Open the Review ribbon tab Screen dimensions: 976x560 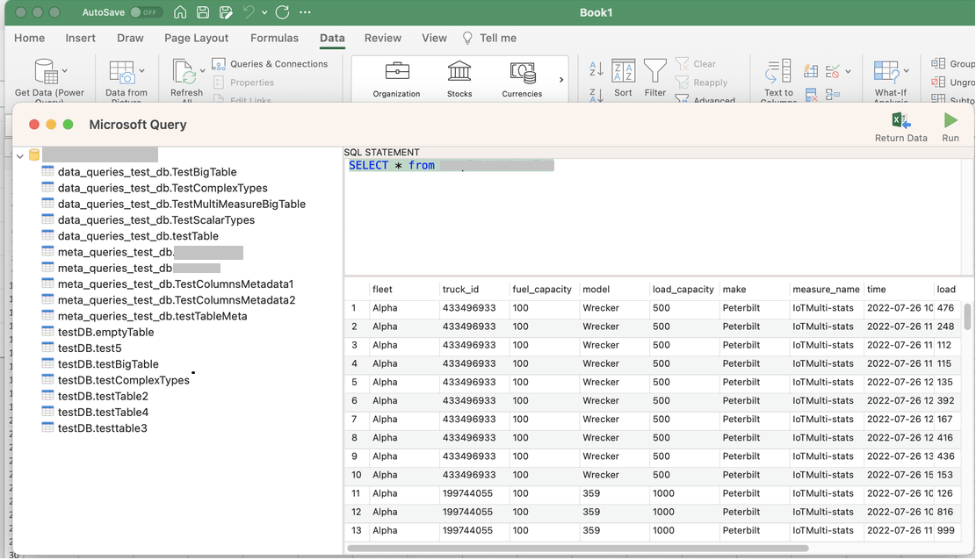pyautogui.click(x=383, y=38)
